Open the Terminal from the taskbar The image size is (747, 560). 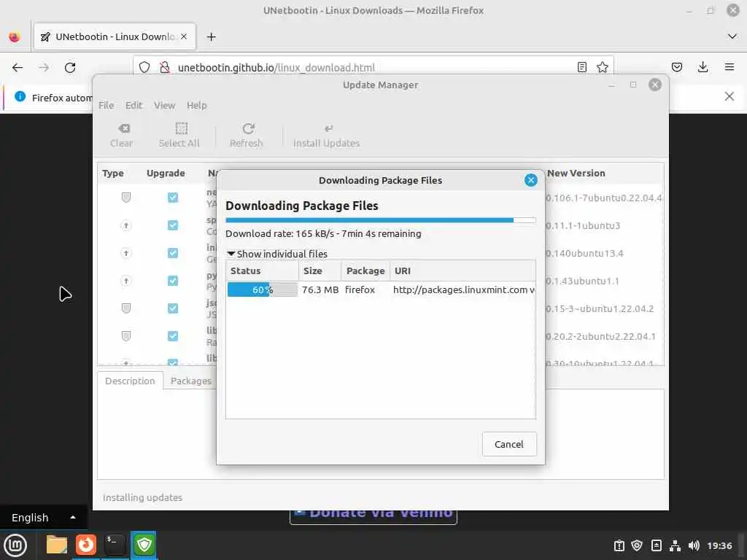(x=115, y=545)
